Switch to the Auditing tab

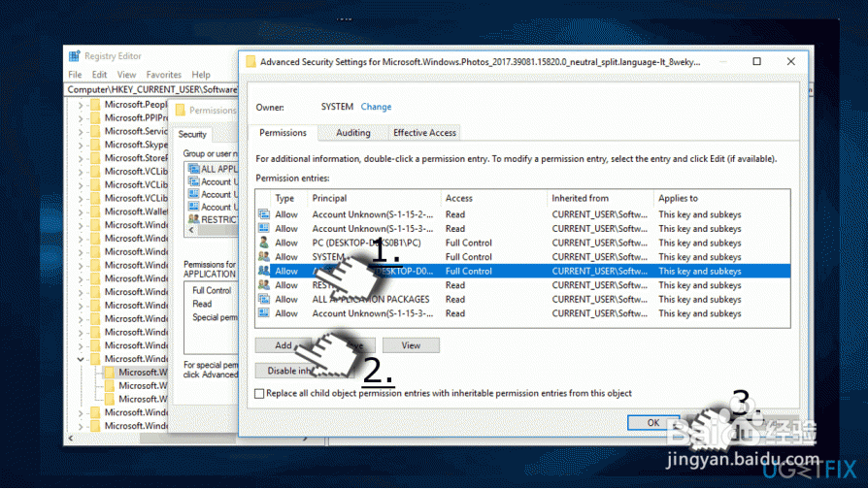pyautogui.click(x=353, y=133)
